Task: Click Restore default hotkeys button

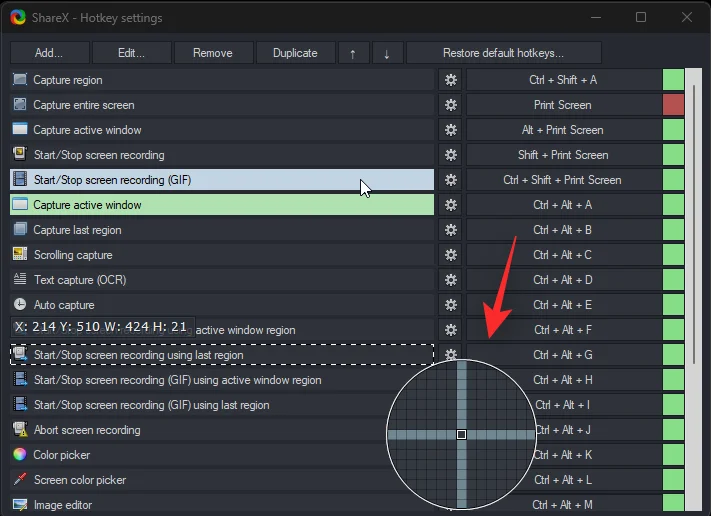Action: pyautogui.click(x=504, y=53)
